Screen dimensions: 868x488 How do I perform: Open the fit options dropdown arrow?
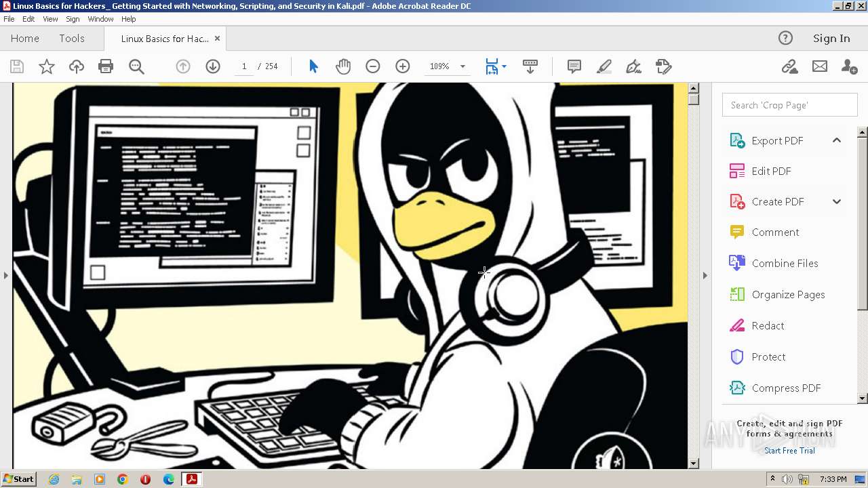coord(504,66)
